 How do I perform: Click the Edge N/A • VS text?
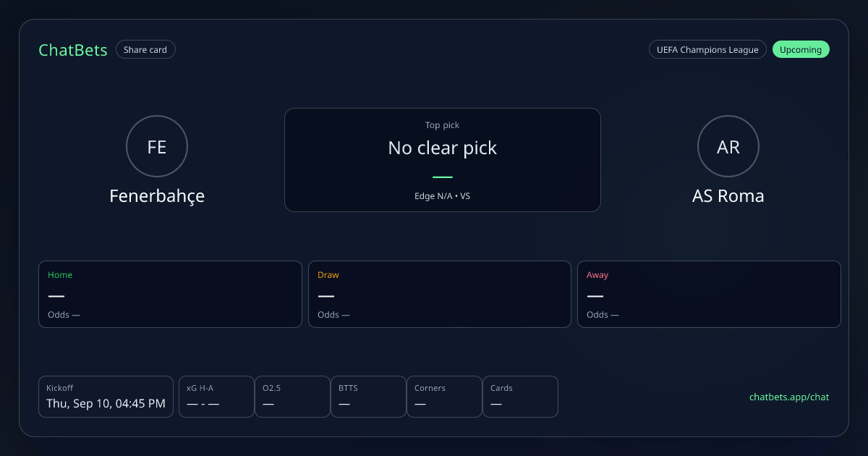click(443, 196)
